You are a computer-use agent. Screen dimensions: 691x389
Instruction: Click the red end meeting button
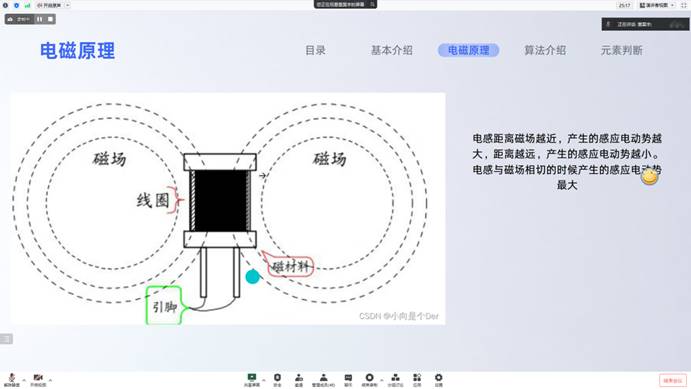(672, 380)
